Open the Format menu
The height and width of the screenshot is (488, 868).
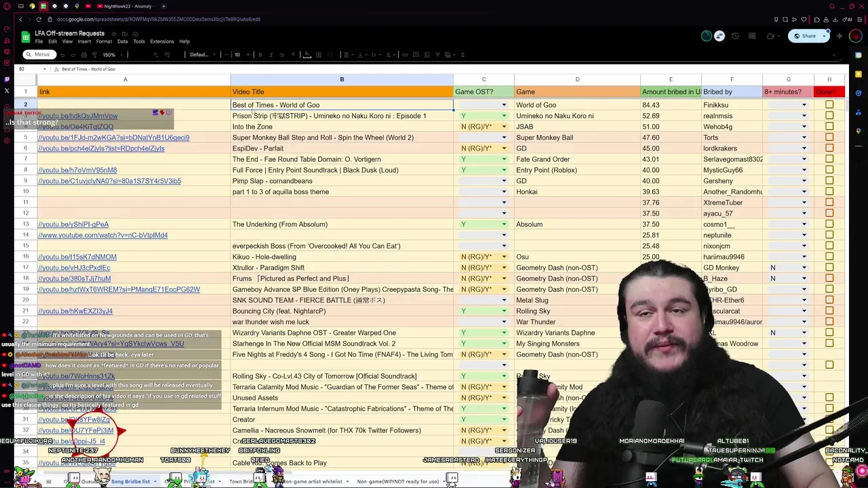[104, 41]
